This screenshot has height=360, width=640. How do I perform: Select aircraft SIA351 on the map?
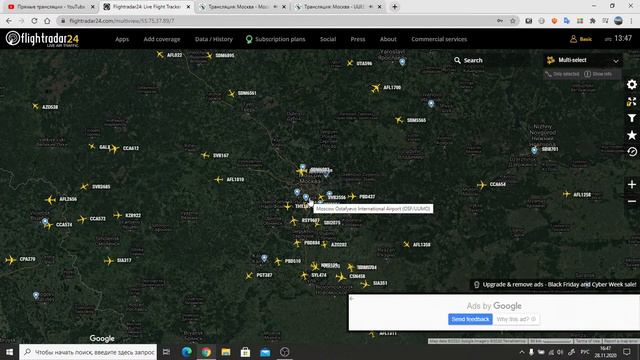pyautogui.click(x=365, y=284)
